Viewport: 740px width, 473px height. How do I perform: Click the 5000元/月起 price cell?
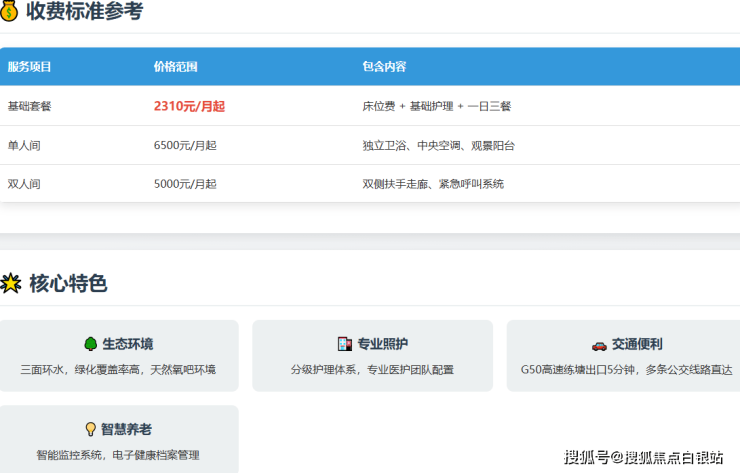pyautogui.click(x=185, y=184)
